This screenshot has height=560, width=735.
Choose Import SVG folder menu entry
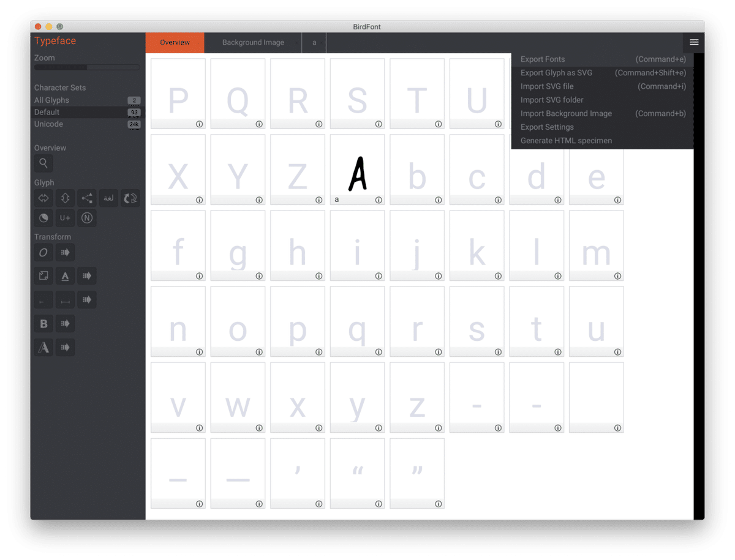click(603, 100)
